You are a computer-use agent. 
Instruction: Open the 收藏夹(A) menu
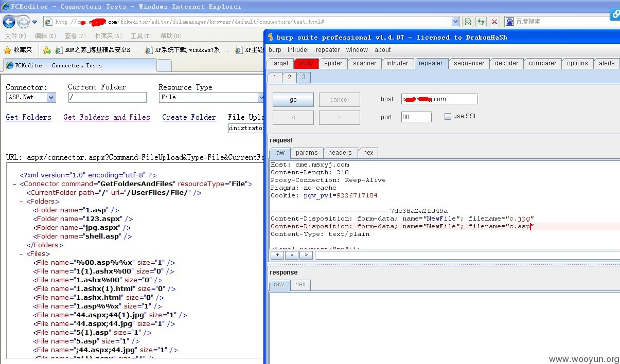(x=108, y=36)
